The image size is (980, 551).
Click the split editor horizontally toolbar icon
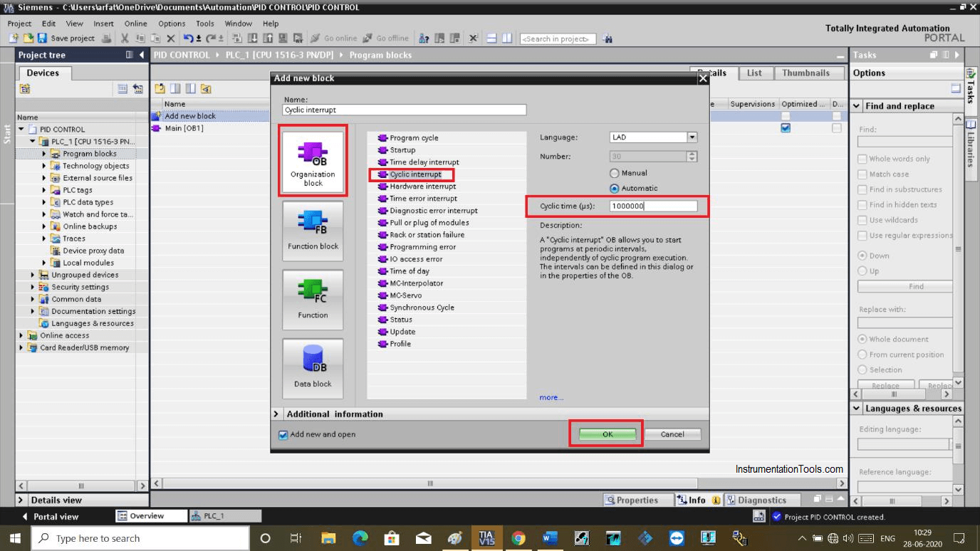(492, 38)
